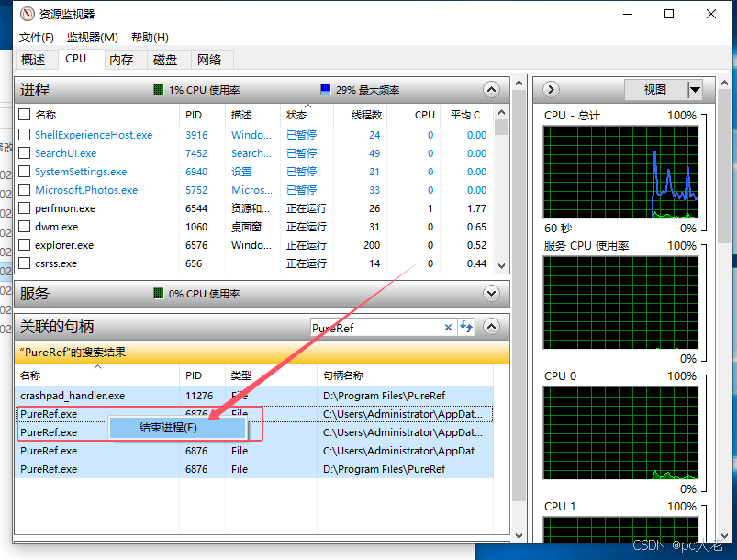Open the 视图 dropdown arrow

pos(695,89)
